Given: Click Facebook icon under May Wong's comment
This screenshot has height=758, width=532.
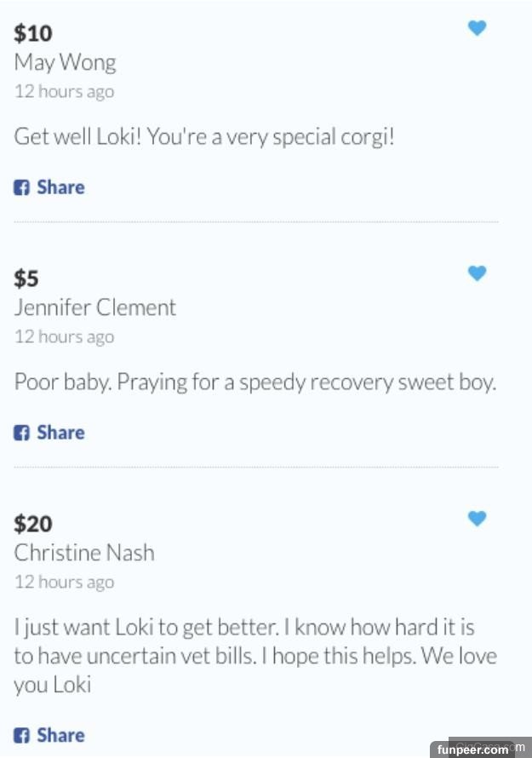Looking at the screenshot, I should 21,187.
